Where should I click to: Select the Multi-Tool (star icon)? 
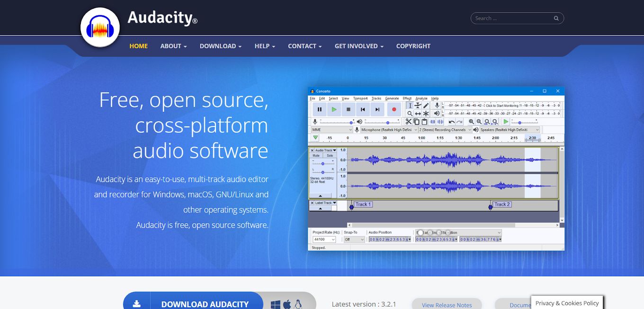426,114
